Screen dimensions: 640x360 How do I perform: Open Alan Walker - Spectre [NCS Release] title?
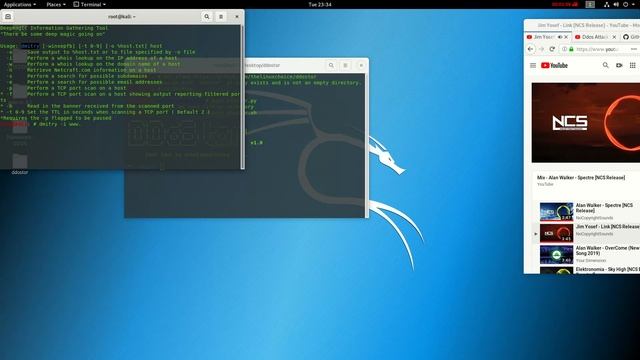tap(604, 208)
